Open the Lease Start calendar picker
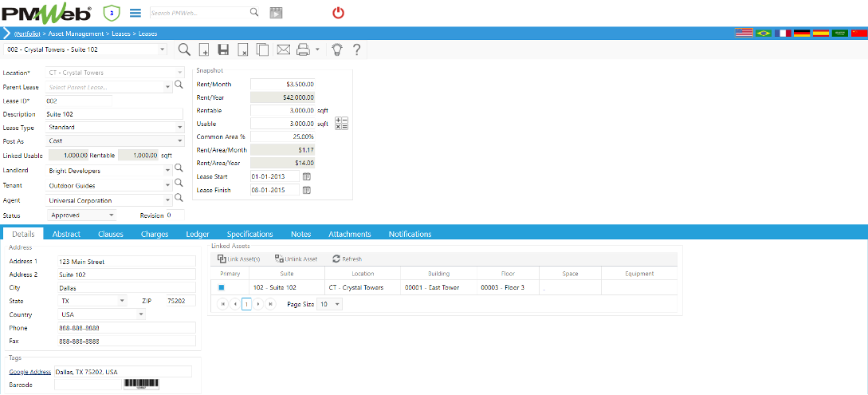Viewport: 868px width, 395px height. click(x=306, y=176)
